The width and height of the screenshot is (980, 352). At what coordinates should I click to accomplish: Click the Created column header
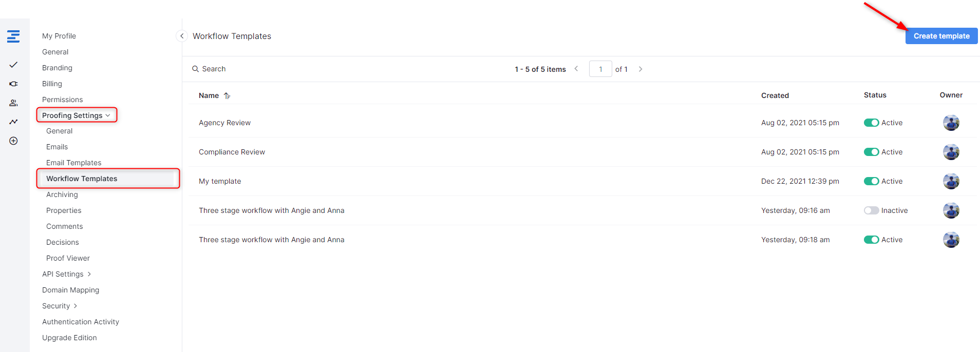pyautogui.click(x=775, y=95)
